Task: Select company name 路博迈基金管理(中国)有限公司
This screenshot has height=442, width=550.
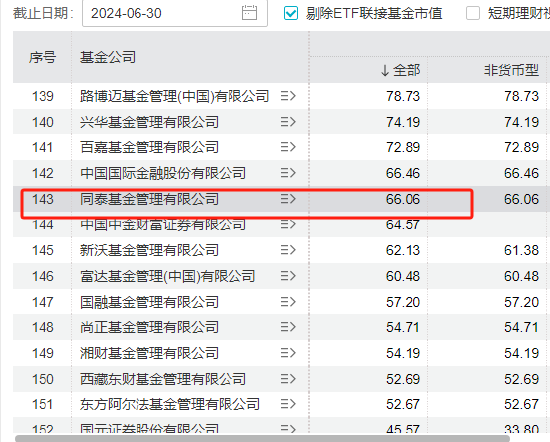Action: point(174,96)
